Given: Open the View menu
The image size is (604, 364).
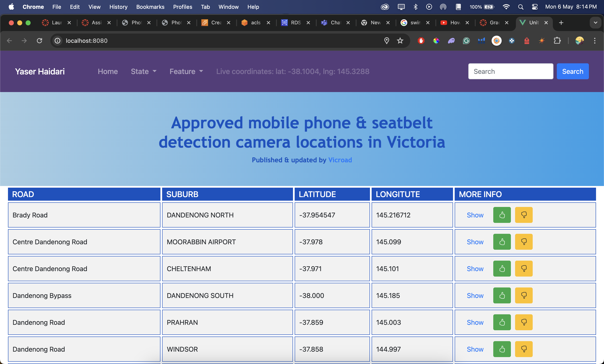Looking at the screenshot, I should tap(94, 7).
